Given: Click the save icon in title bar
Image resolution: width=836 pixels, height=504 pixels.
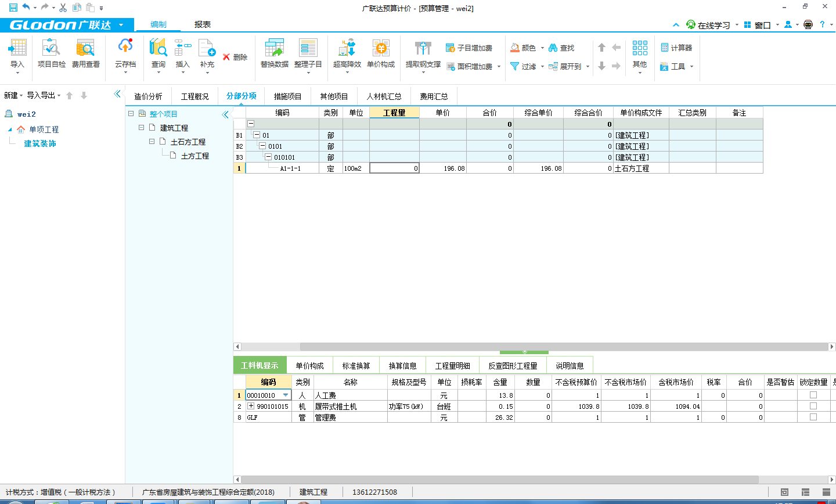Looking at the screenshot, I should (x=13, y=8).
